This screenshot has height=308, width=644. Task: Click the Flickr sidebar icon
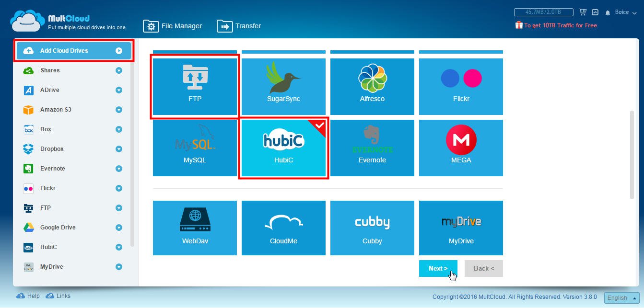[28, 188]
